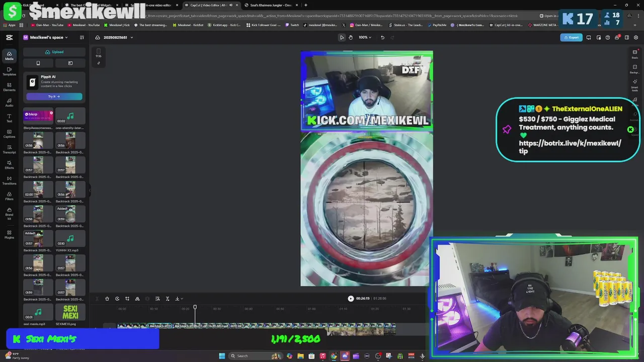Click the crop tool in timeline toolbar
This screenshot has height=362, width=644.
tap(127, 299)
